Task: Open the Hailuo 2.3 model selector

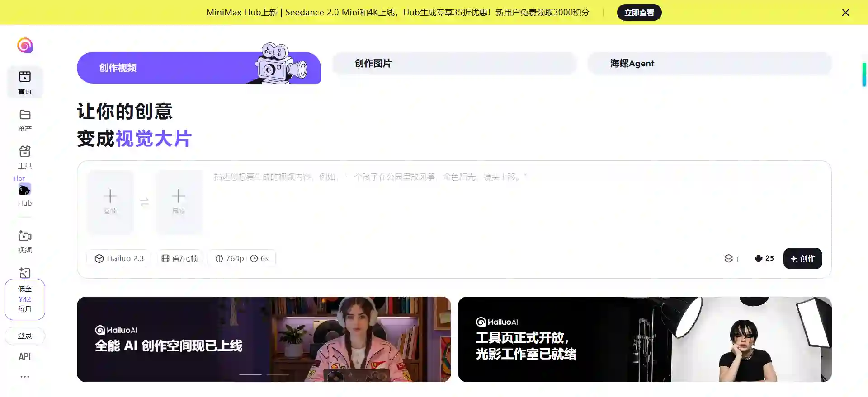Action: (119, 258)
